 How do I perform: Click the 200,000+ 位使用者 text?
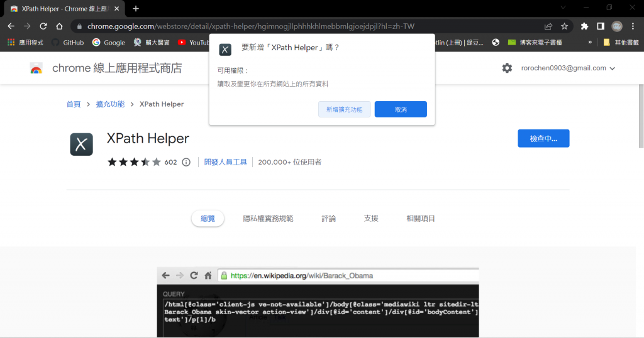[x=289, y=162]
